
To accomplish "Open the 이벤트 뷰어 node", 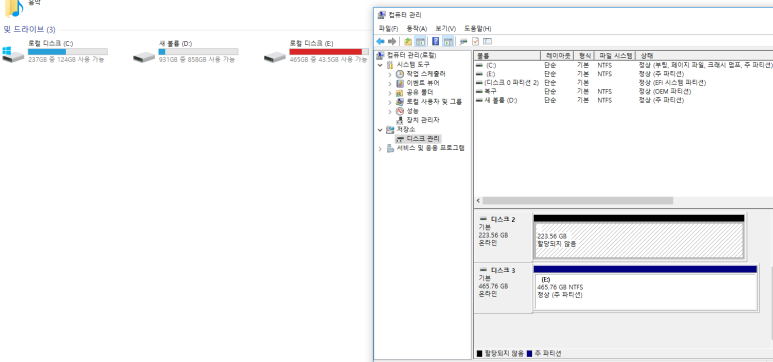I will 422,83.
